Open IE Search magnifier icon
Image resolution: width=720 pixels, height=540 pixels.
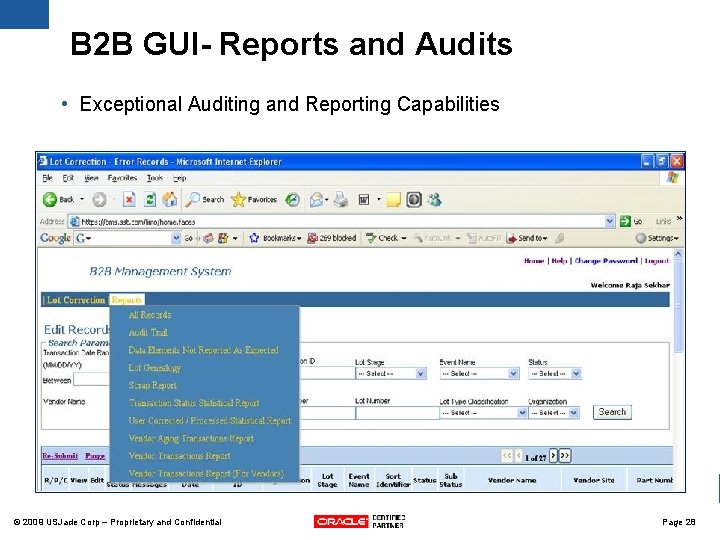[x=193, y=199]
